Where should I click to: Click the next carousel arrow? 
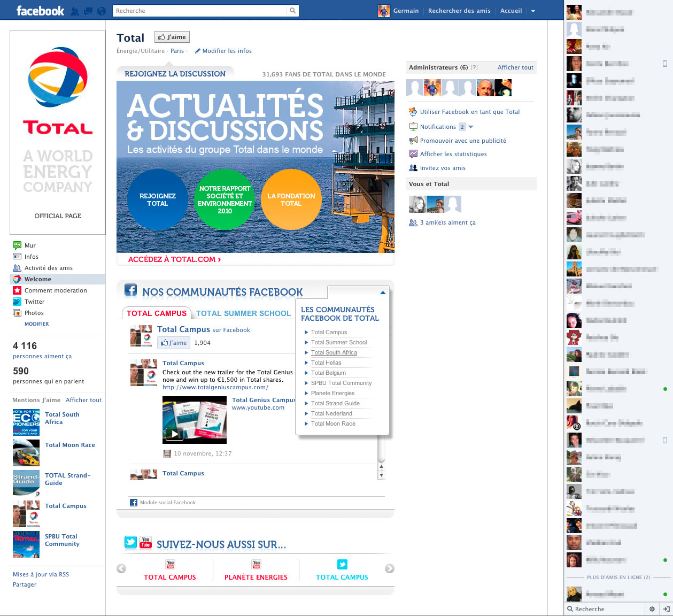390,568
